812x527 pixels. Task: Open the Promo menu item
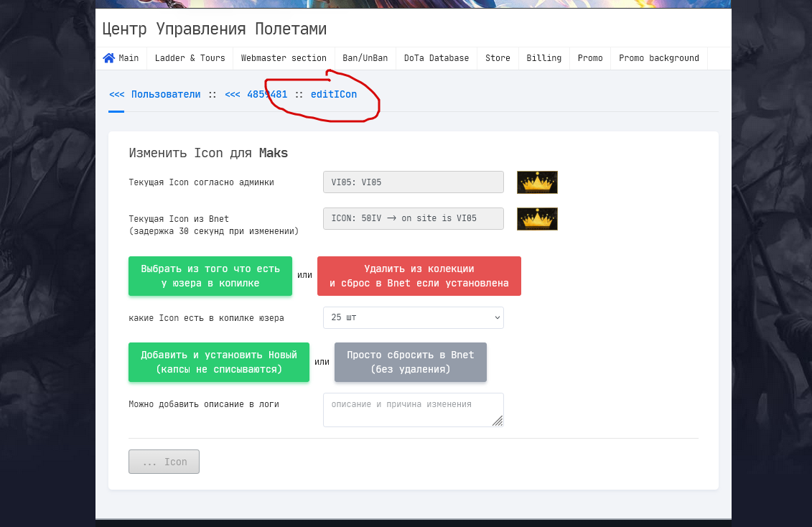tap(590, 58)
